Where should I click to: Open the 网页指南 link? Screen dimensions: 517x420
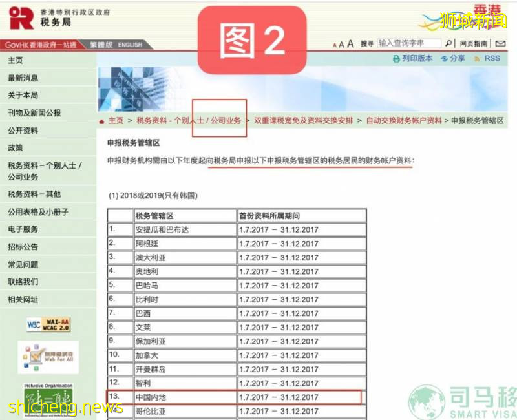(x=472, y=43)
